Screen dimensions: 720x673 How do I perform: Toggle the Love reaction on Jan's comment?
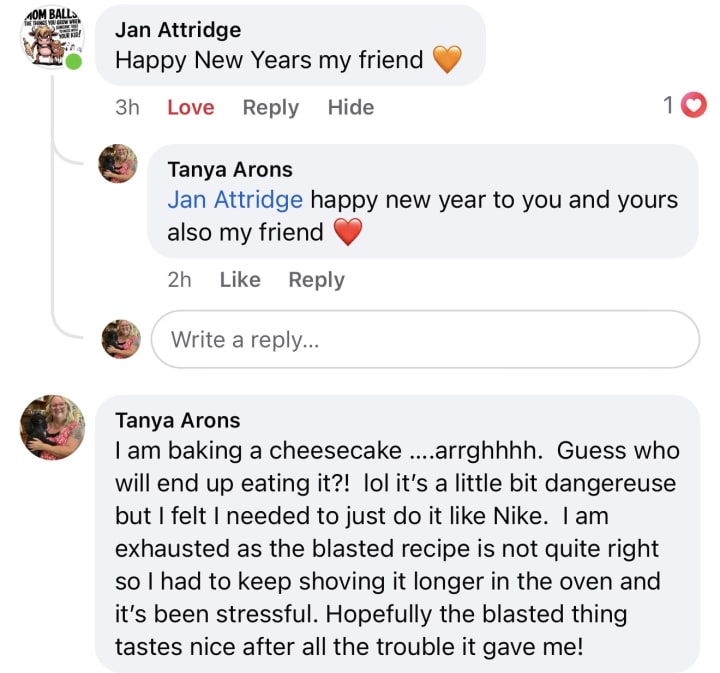pos(190,107)
